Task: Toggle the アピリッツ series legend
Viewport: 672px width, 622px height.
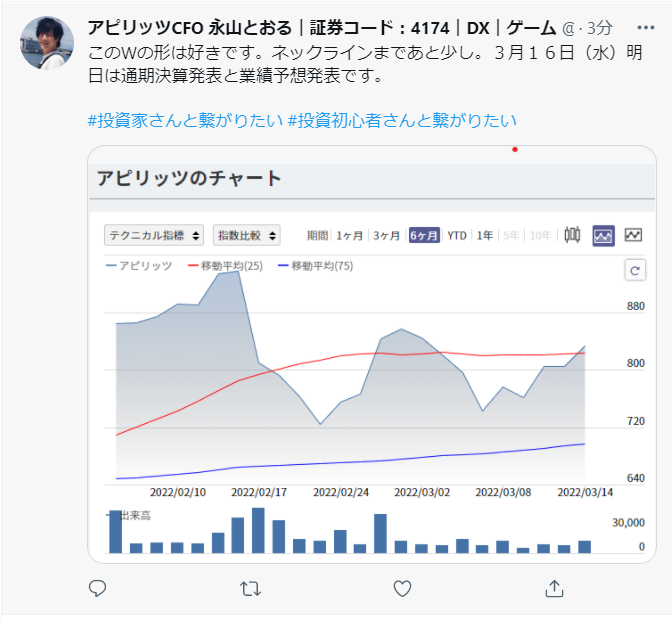Action: 139,266
